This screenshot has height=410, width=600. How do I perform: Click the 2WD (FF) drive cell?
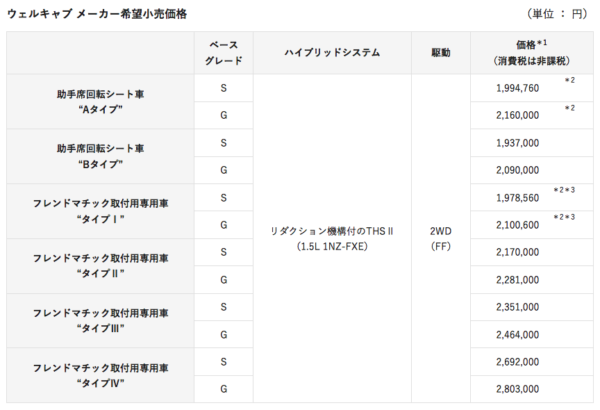click(x=441, y=238)
